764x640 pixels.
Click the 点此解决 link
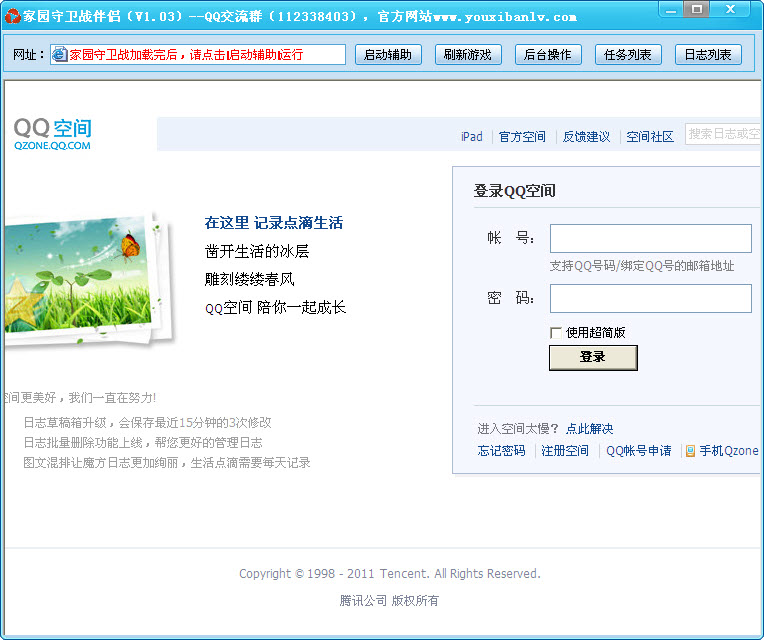coord(590,429)
